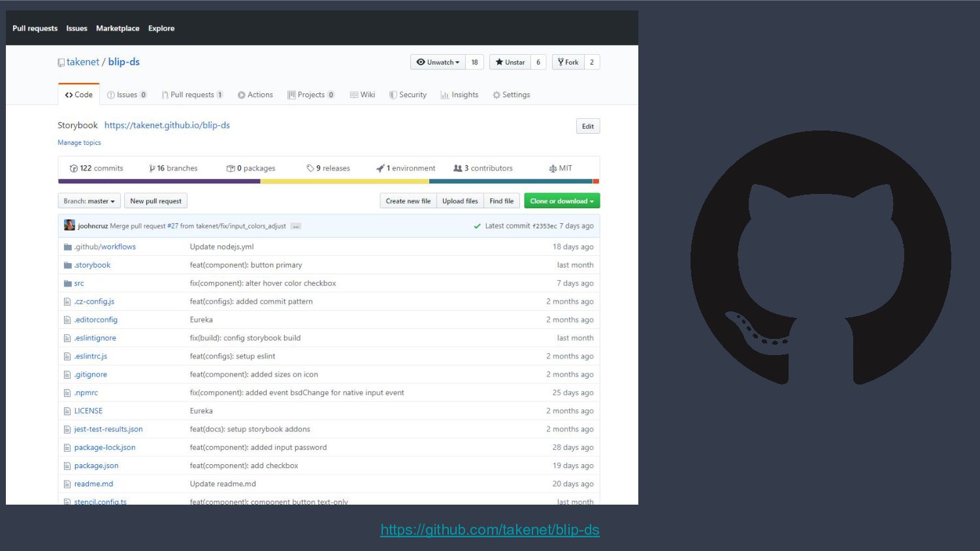Click the file icon beside readme.md
Screen dimensions: 980x551
click(x=67, y=484)
